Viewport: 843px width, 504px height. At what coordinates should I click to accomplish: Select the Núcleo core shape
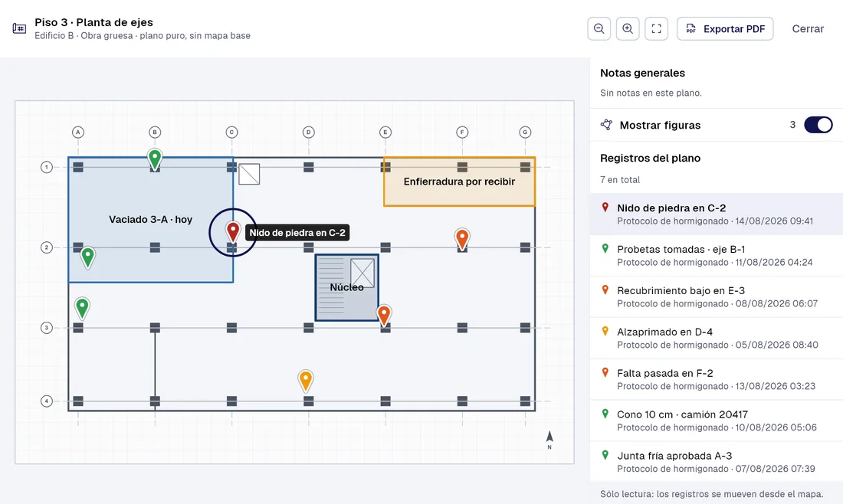[x=346, y=287]
